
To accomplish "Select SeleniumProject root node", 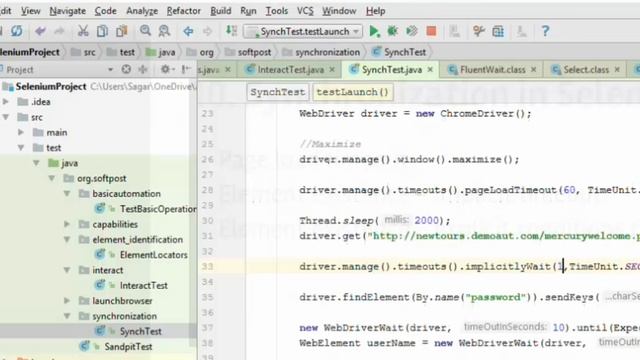I will click(x=51, y=87).
